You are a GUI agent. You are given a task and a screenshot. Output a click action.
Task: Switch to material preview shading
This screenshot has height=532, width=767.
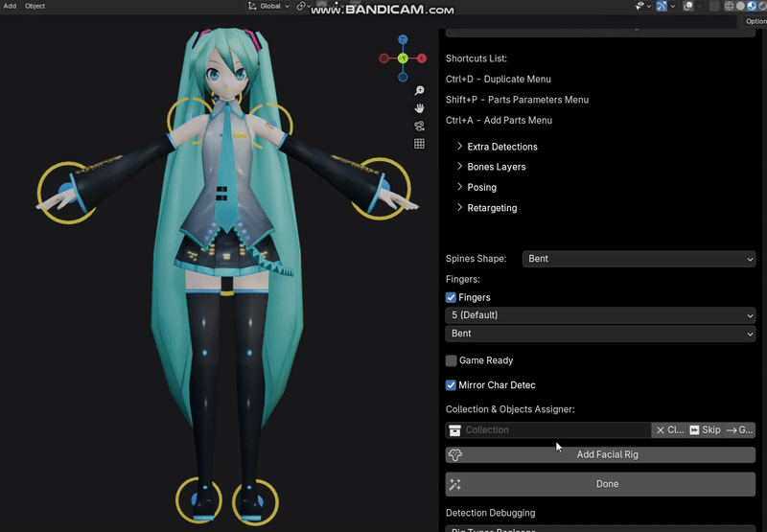(752, 6)
